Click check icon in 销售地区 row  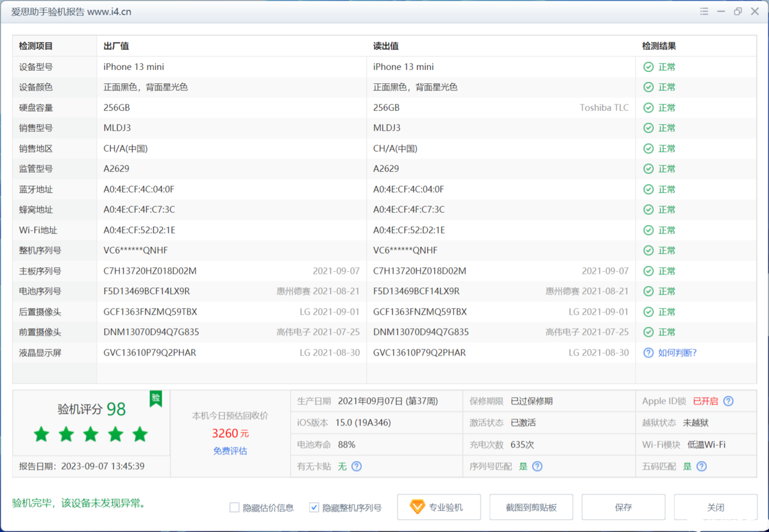point(648,149)
